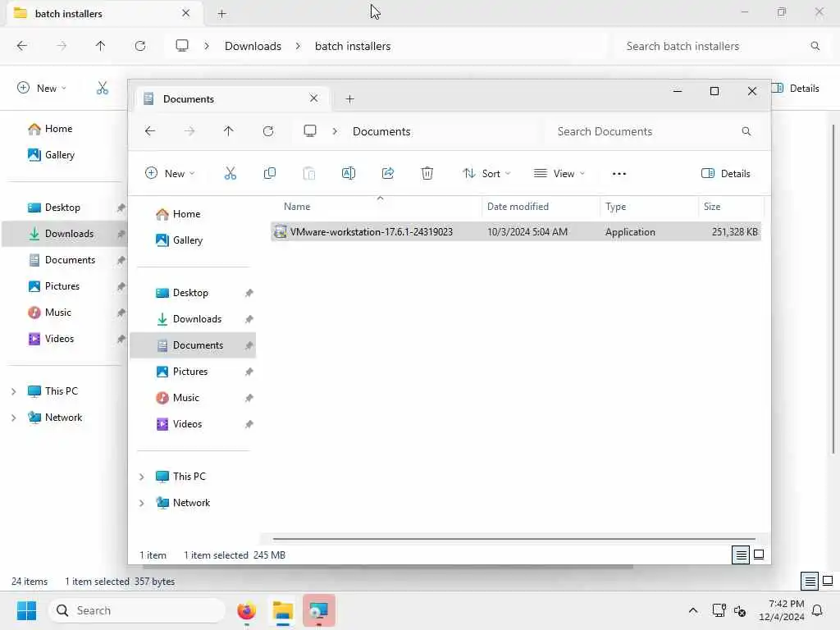Viewport: 840px width, 630px height.
Task: Sort by the Type column header
Action: tap(615, 207)
